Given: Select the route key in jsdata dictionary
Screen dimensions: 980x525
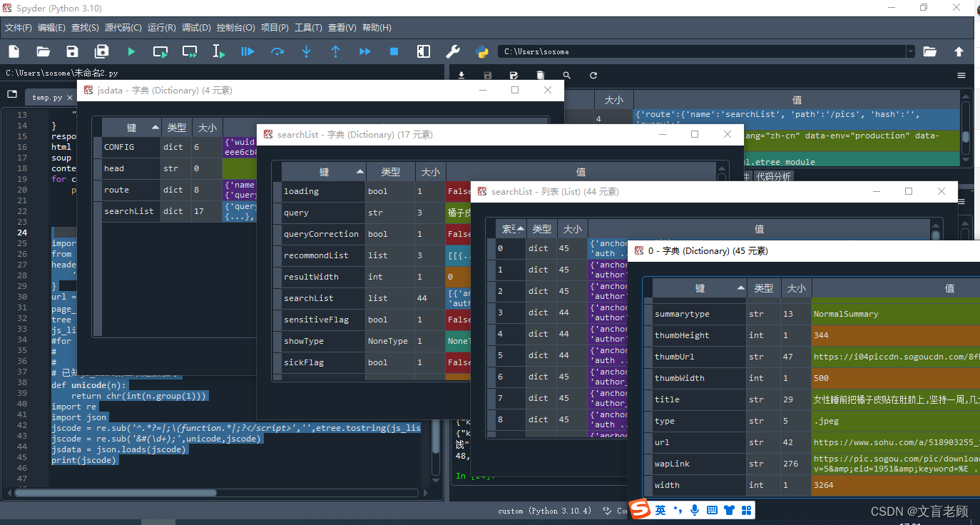Looking at the screenshot, I should [x=132, y=190].
